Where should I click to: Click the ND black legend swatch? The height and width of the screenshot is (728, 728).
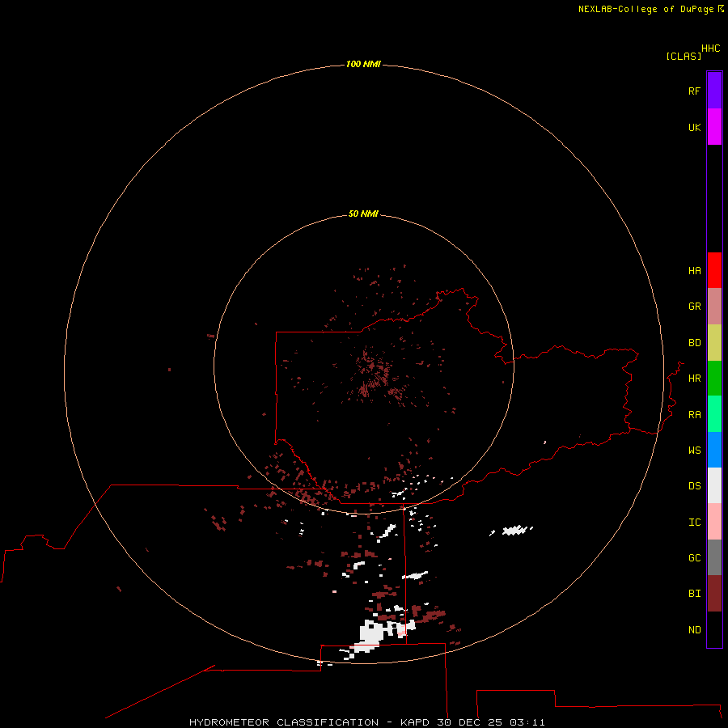pyautogui.click(x=714, y=629)
